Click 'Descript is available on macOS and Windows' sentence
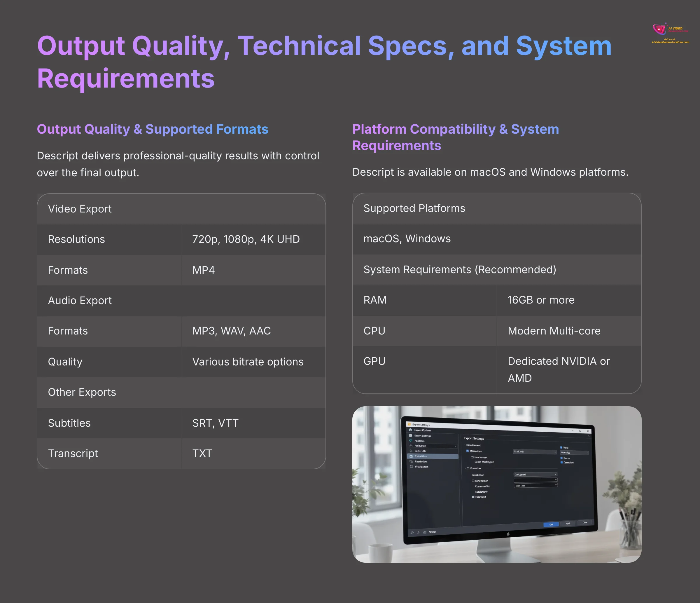This screenshot has width=700, height=603. coord(490,172)
